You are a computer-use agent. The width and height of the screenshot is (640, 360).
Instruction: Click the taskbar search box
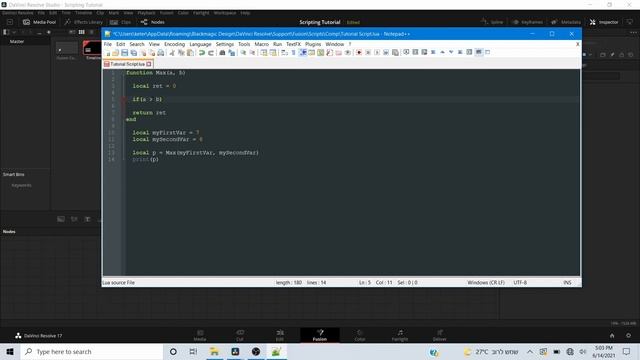pos(92,351)
